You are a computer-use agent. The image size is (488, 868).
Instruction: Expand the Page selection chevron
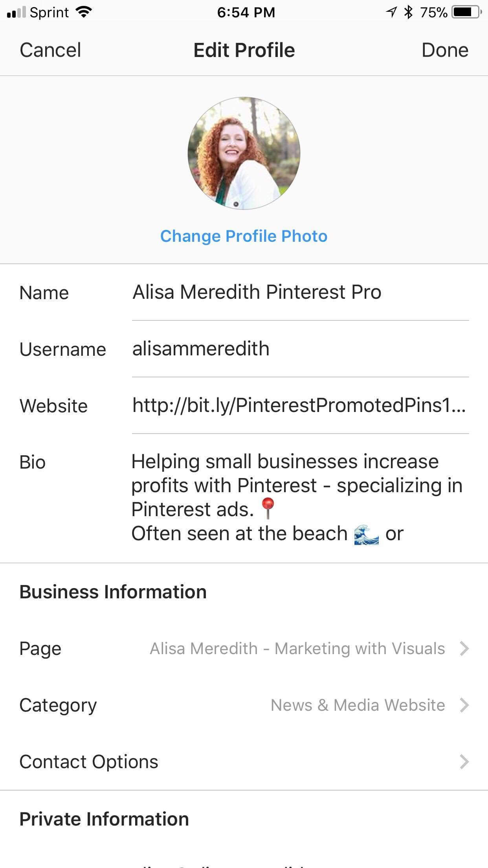[x=465, y=649]
